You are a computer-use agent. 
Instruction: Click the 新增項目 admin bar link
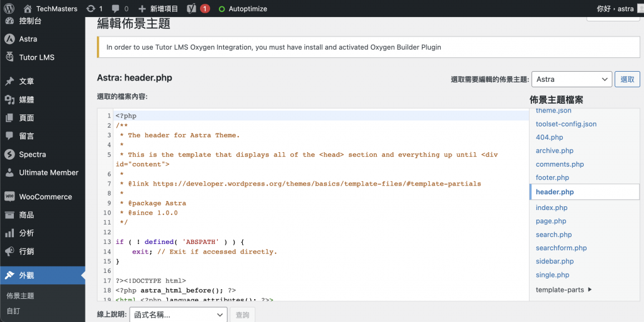(x=164, y=9)
